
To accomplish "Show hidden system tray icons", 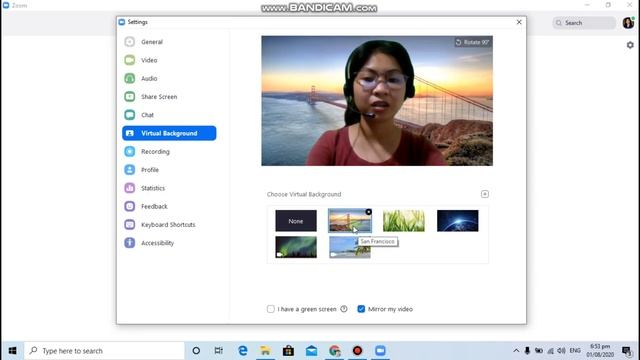I will pyautogui.click(x=516, y=351).
